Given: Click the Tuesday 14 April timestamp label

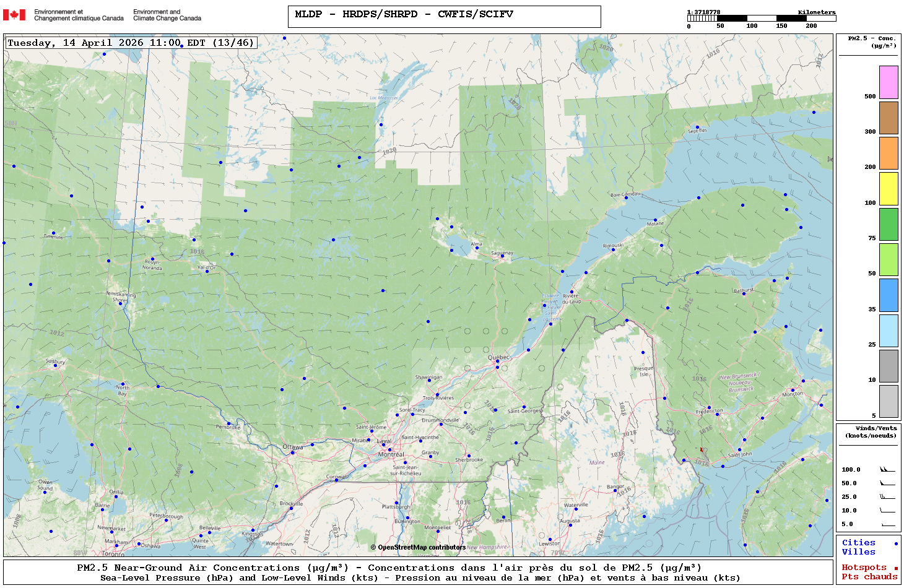Looking at the screenshot, I should click(131, 43).
